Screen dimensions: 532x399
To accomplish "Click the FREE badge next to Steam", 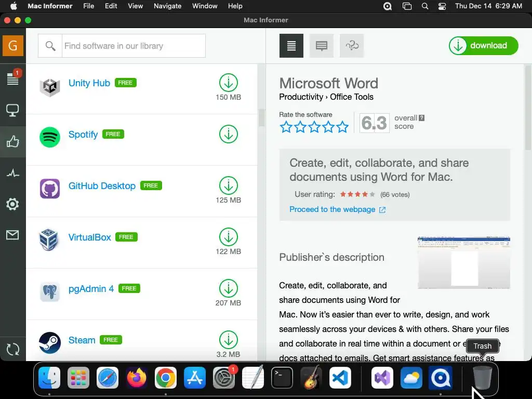I will click(111, 340).
